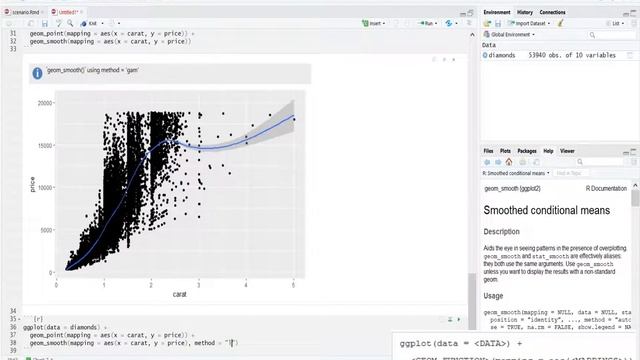Viewport: 640px width, 360px height.
Task: Click the load workspace icon in Environment
Action: point(487,24)
